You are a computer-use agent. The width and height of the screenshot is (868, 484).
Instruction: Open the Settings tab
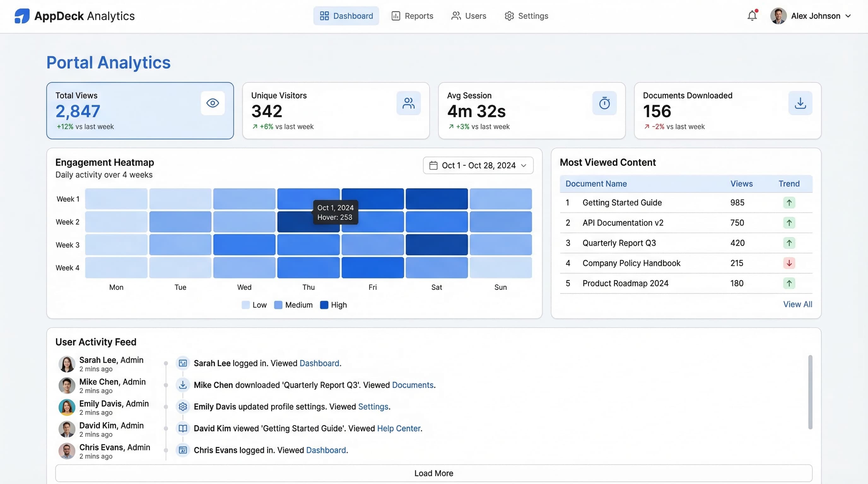pos(526,16)
